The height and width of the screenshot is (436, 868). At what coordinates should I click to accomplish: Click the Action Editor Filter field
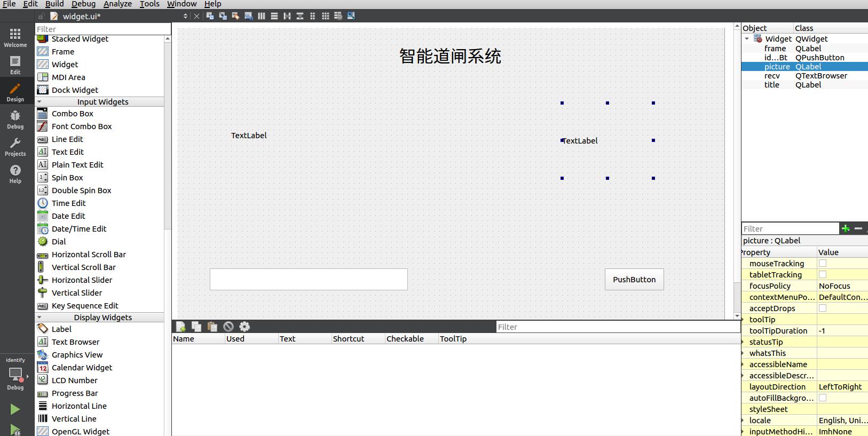(x=618, y=327)
